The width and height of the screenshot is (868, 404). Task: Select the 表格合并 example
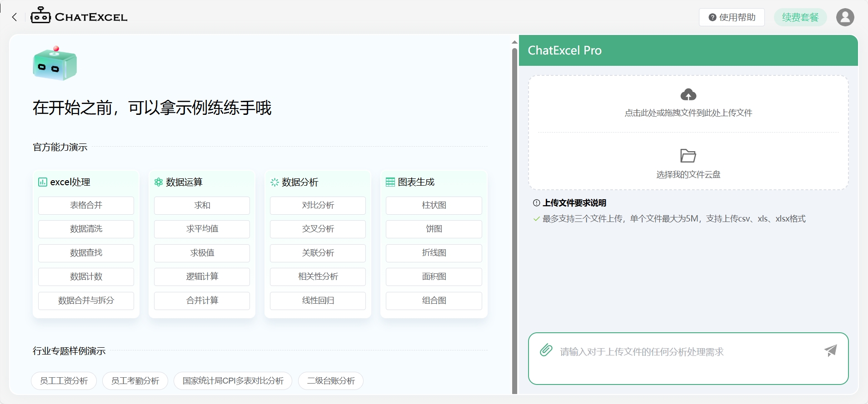coord(86,205)
